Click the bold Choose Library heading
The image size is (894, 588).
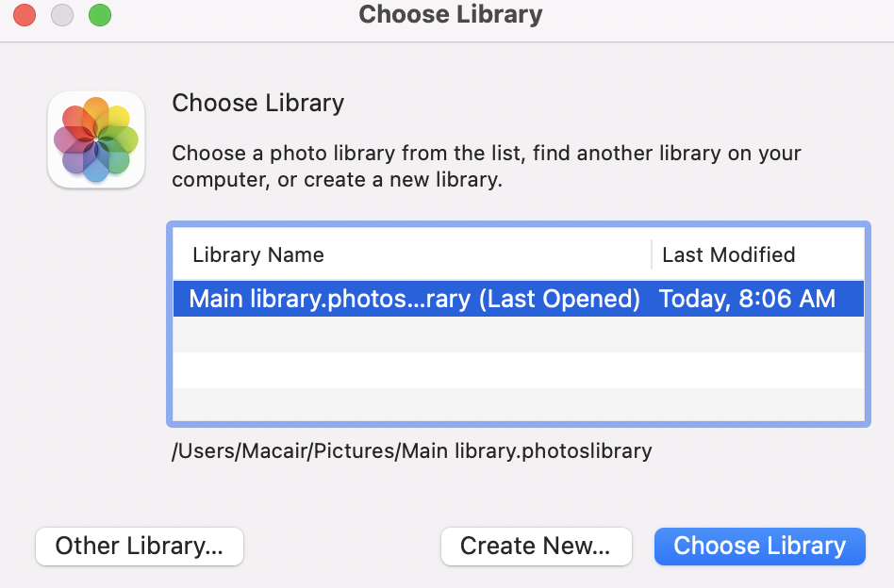257,103
